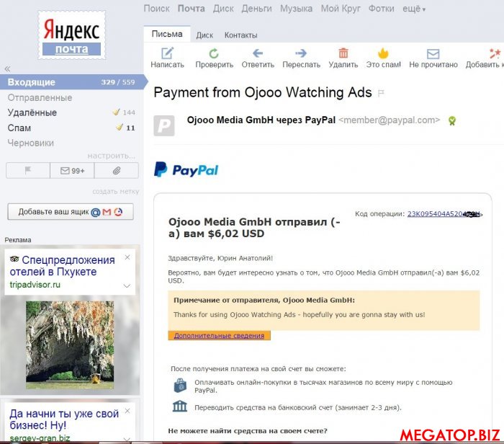Click the Переслать forward arrow icon

tap(301, 53)
